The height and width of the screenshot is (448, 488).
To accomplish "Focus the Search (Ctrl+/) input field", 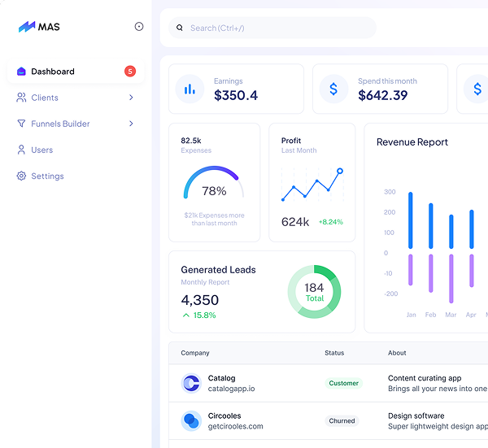I will coord(277,28).
